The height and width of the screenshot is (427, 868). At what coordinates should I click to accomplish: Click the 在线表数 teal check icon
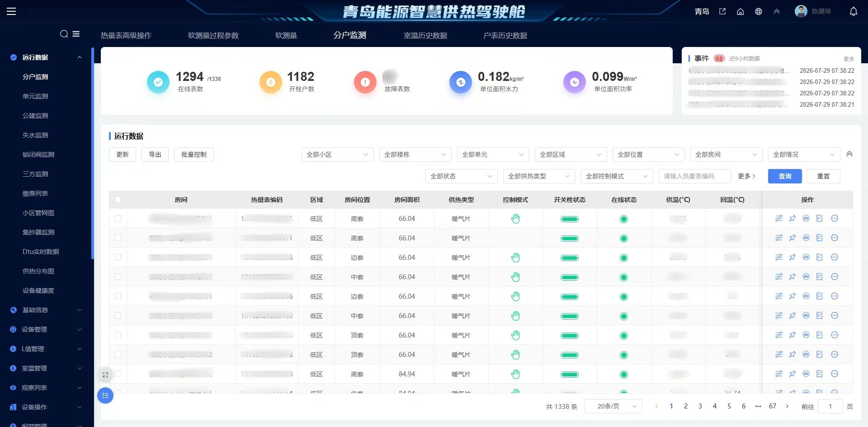(158, 82)
